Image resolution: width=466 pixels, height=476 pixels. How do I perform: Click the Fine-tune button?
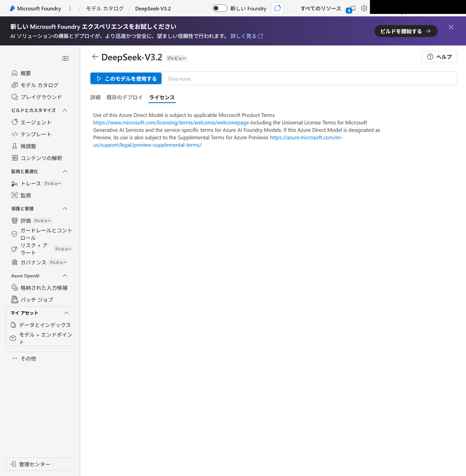point(179,79)
